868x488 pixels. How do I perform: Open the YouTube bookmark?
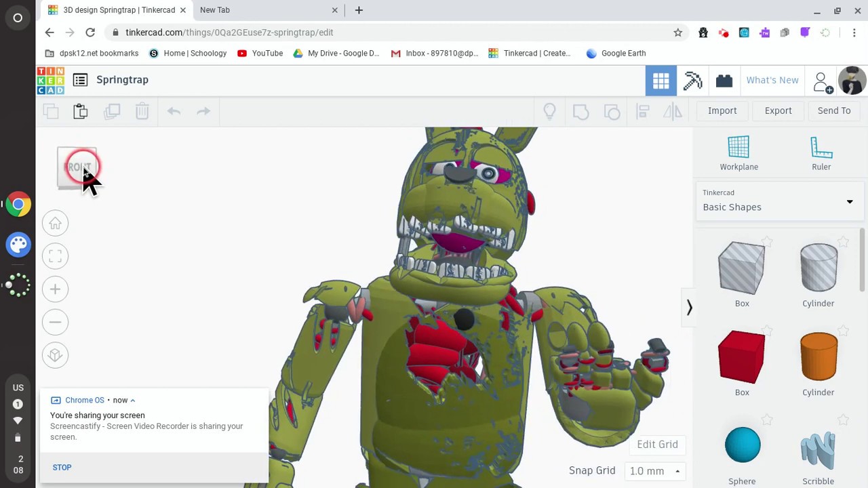(x=260, y=54)
